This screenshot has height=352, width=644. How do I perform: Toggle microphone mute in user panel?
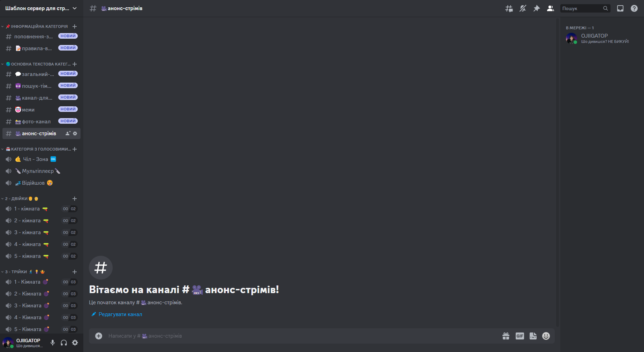[x=53, y=343]
